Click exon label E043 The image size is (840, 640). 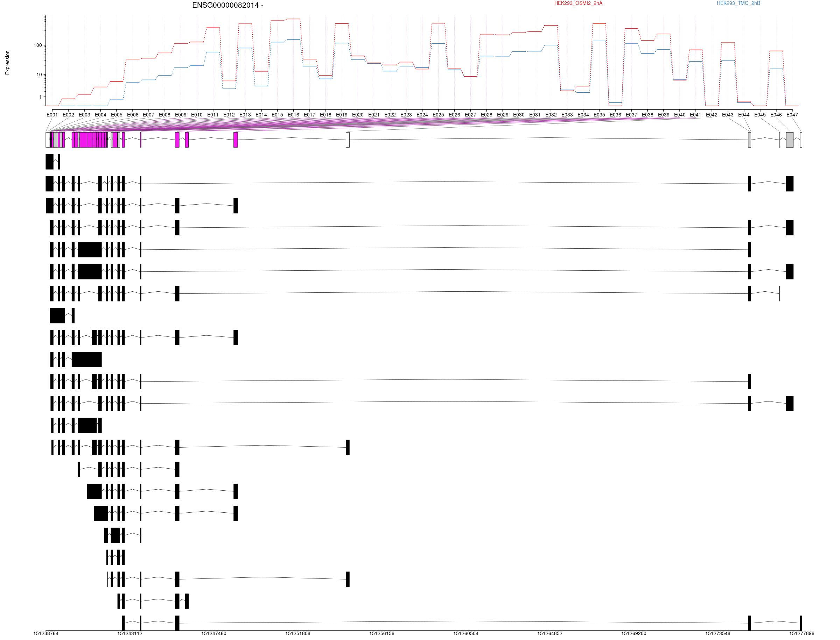click(x=728, y=115)
